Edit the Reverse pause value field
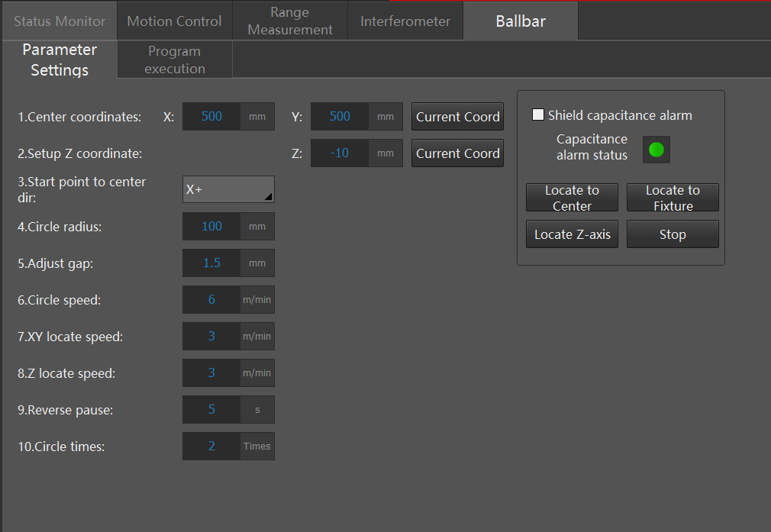Screen dimensions: 771x532 (x=211, y=410)
